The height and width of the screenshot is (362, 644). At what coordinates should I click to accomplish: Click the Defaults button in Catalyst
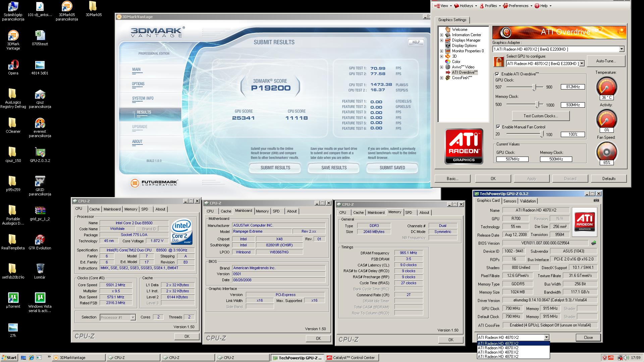pos(609,179)
